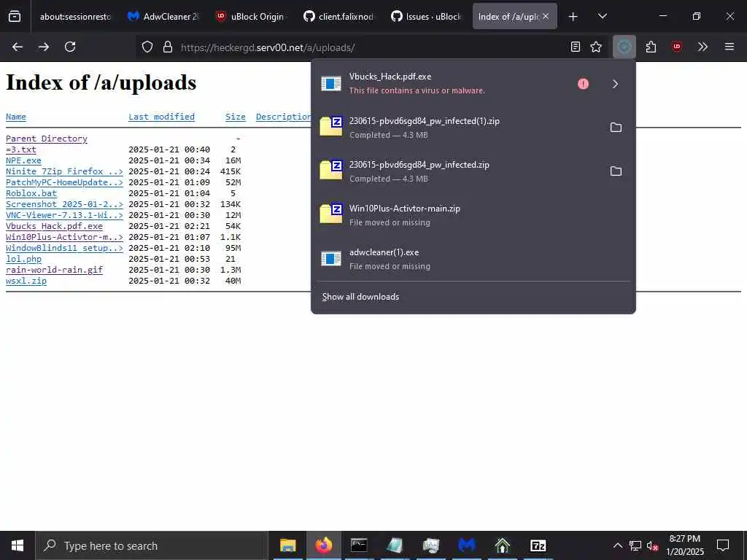
Task: Switch to uBlock Origin tab
Action: pyautogui.click(x=251, y=17)
